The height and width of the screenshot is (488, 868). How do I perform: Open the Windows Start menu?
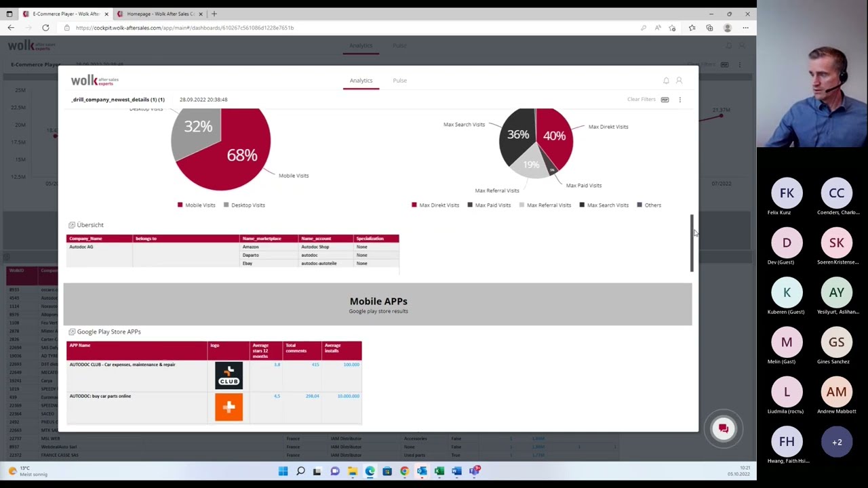pyautogui.click(x=283, y=471)
